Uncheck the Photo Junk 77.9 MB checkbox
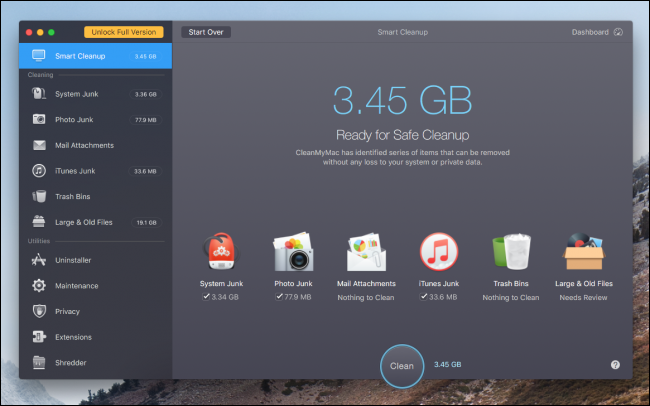The height and width of the screenshot is (406, 650). pyautogui.click(x=279, y=297)
